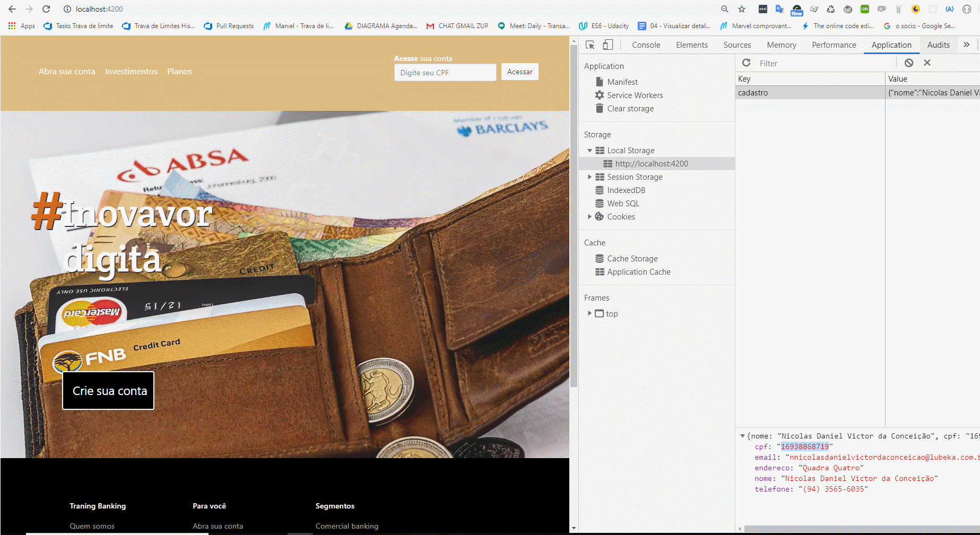The image size is (980, 535).
Task: Switch to the Elements tab
Action: tap(691, 45)
